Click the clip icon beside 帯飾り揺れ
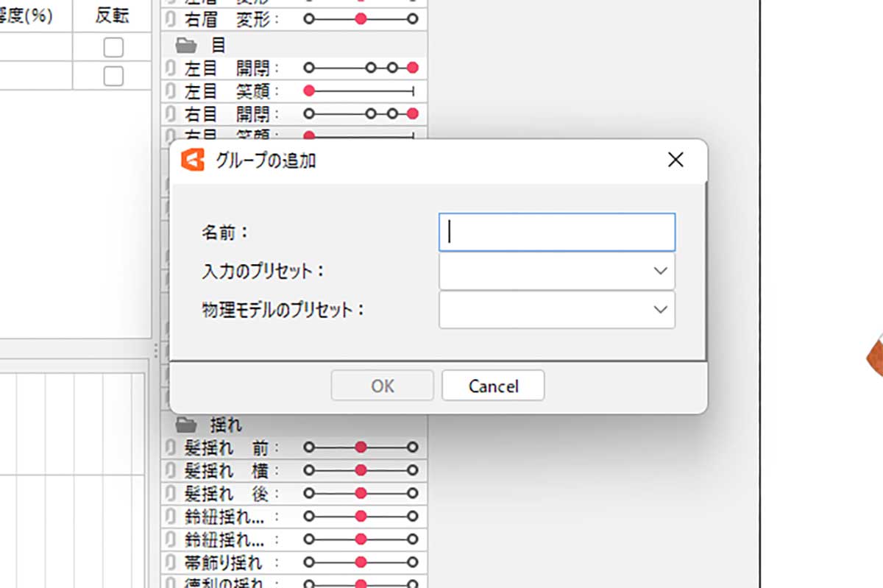The width and height of the screenshot is (883, 588). 171,564
